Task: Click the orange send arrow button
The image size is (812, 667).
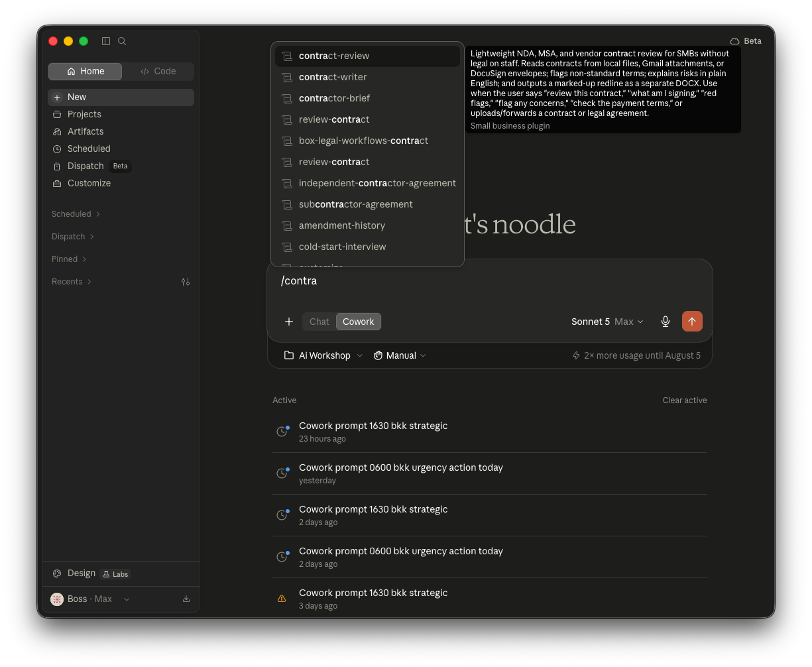Action: click(x=692, y=322)
